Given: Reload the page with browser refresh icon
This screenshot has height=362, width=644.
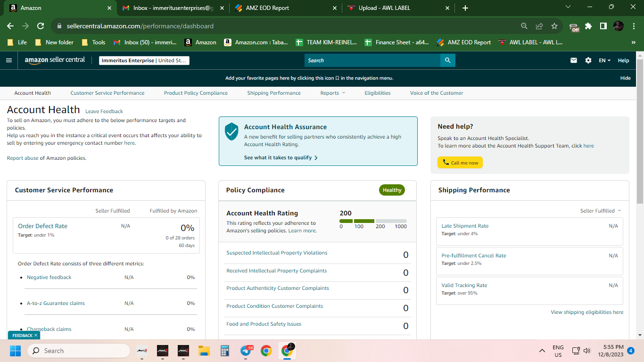Looking at the screenshot, I should pyautogui.click(x=41, y=26).
